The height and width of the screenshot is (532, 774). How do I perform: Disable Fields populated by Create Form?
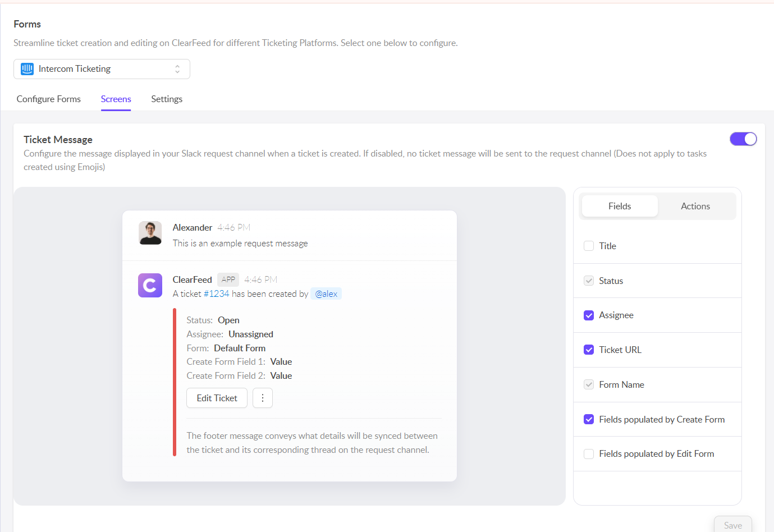click(x=589, y=419)
